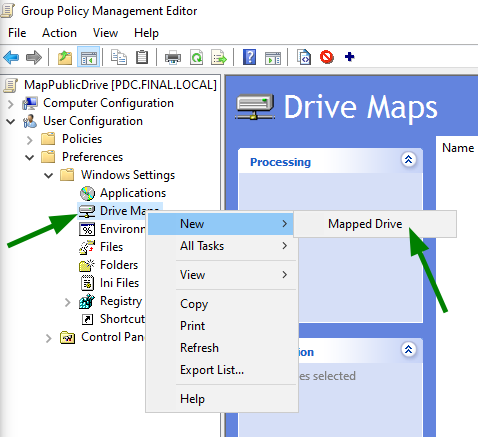Viewport: 478px width, 437px height.
Task: Collapse the Windows Settings node
Action: (49, 176)
